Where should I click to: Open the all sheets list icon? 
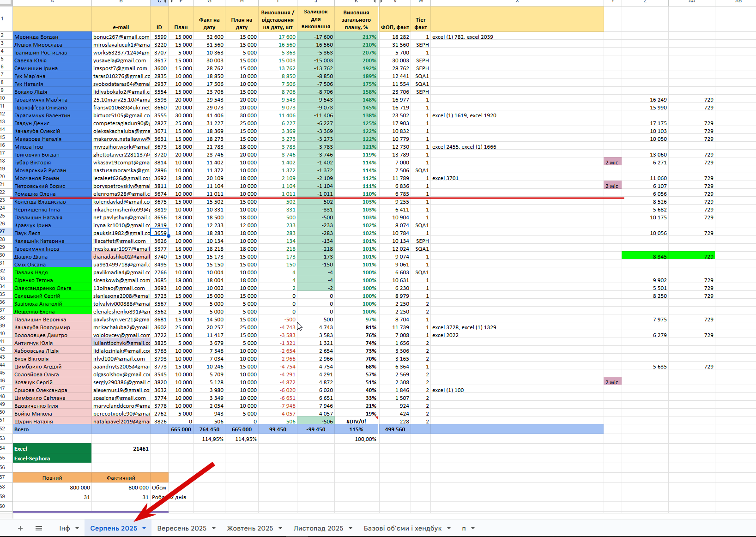[39, 528]
